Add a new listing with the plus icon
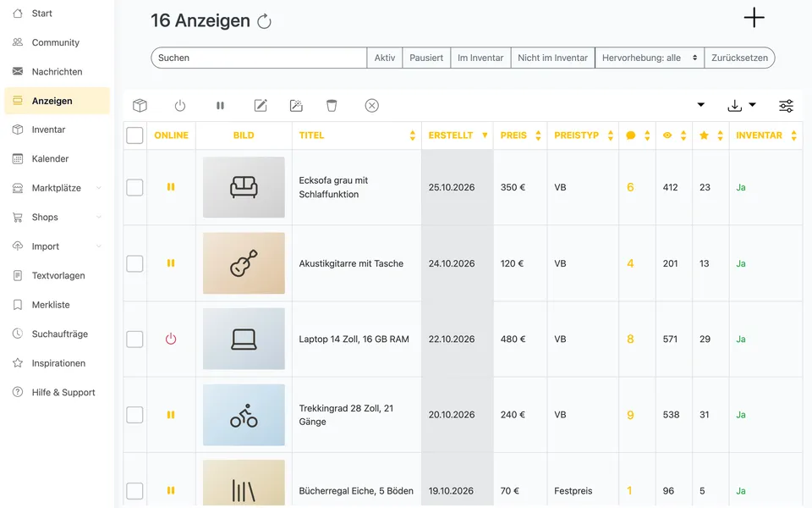Screen dimensions: 812x508 (x=754, y=18)
